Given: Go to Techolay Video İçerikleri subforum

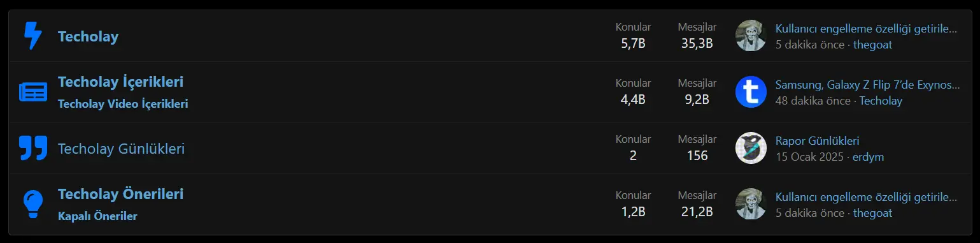Looking at the screenshot, I should tap(123, 104).
